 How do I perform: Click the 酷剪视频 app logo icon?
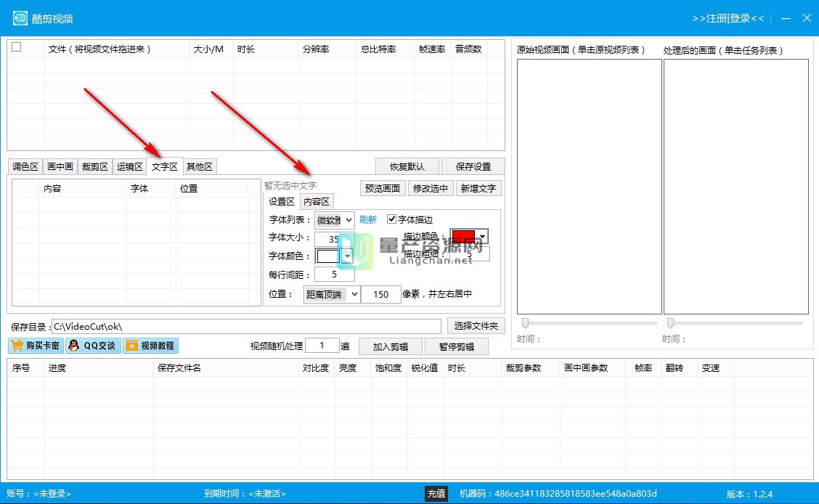tap(20, 18)
